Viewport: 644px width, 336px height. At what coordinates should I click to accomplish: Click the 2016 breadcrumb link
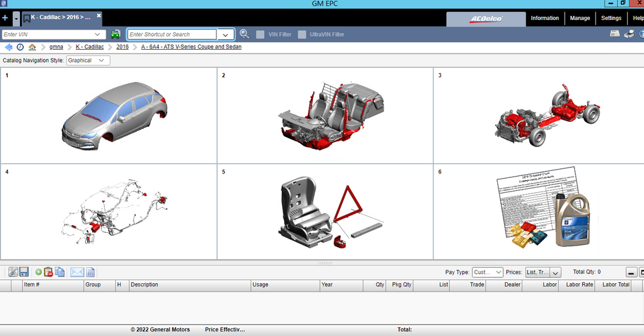122,47
